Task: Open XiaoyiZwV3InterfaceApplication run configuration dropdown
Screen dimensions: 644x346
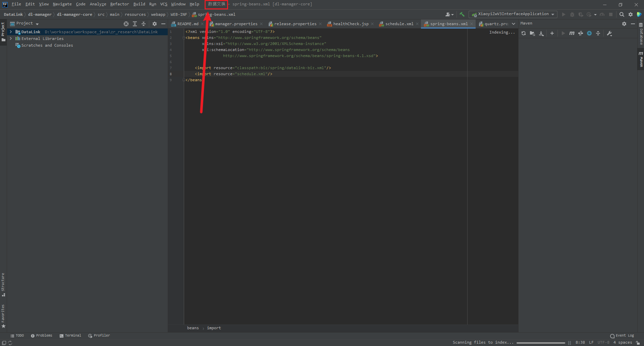Action: click(513, 14)
